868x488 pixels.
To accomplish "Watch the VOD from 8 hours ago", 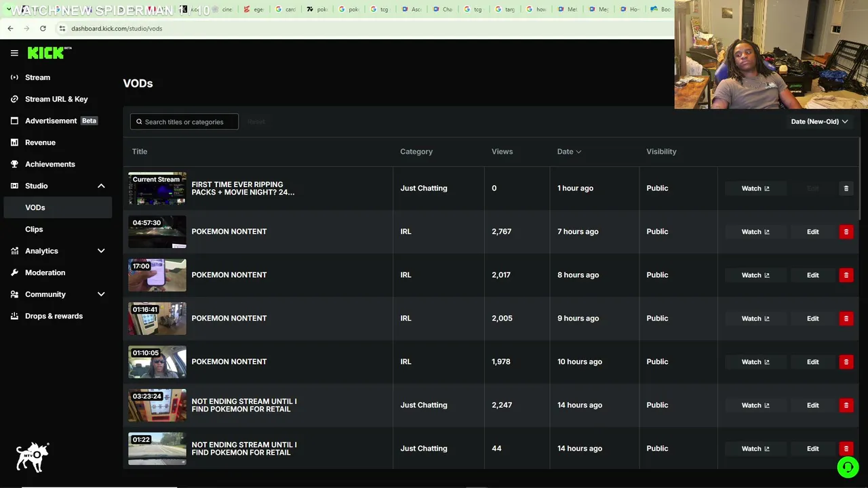I will click(755, 275).
